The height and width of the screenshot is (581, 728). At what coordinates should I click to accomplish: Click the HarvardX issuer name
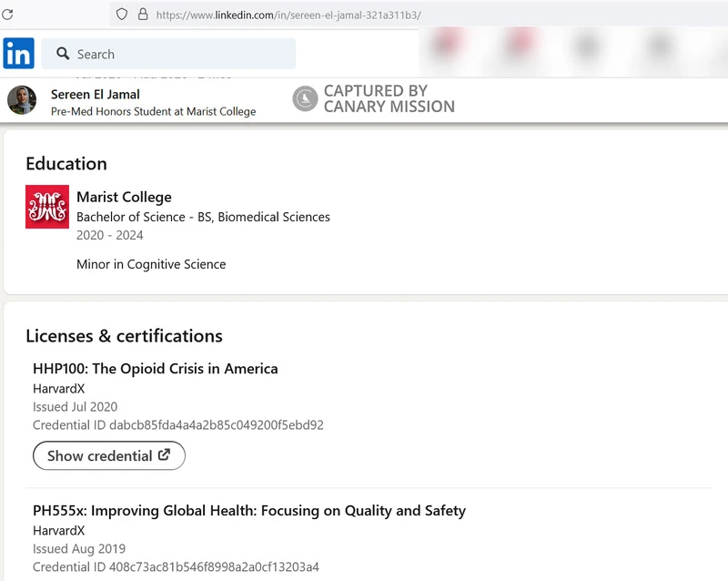[x=58, y=388]
